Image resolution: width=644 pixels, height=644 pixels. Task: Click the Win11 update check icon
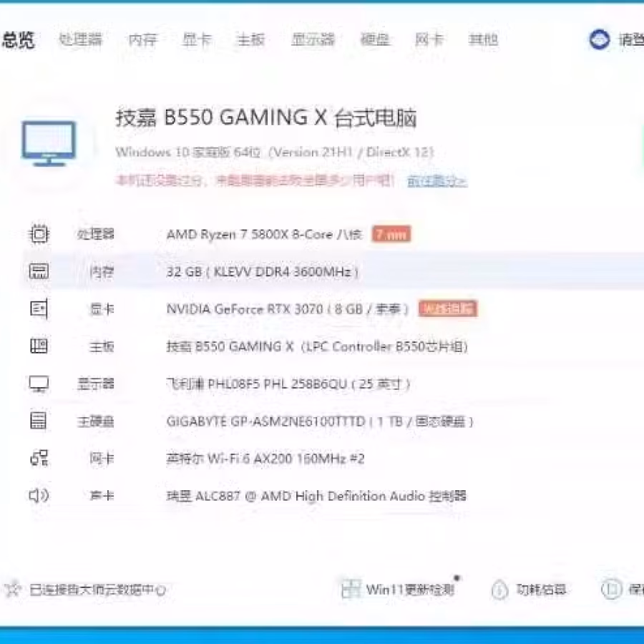pos(351,590)
